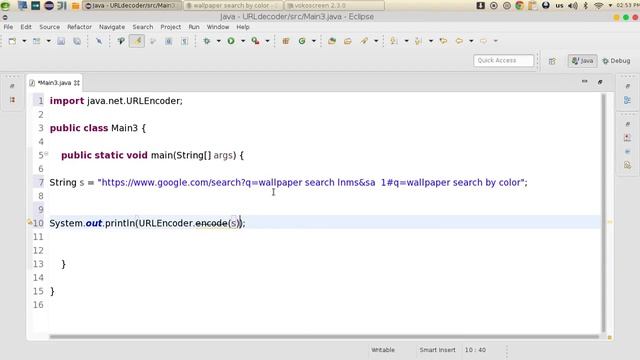
Task: Select the Main3.java editor tab
Action: (x=54, y=83)
